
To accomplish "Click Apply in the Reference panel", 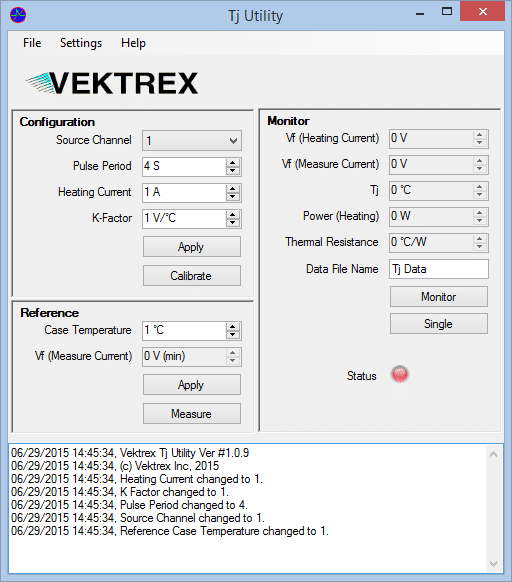I will pyautogui.click(x=192, y=385).
